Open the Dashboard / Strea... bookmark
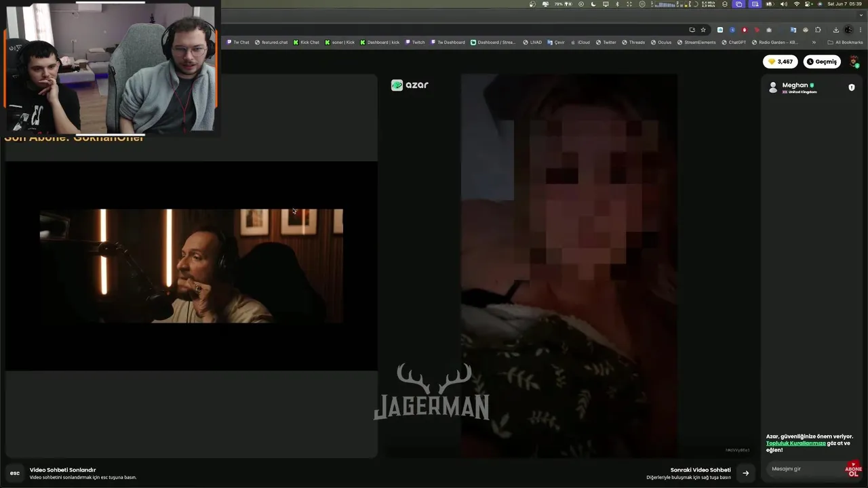This screenshot has width=868, height=488. pyautogui.click(x=494, y=42)
